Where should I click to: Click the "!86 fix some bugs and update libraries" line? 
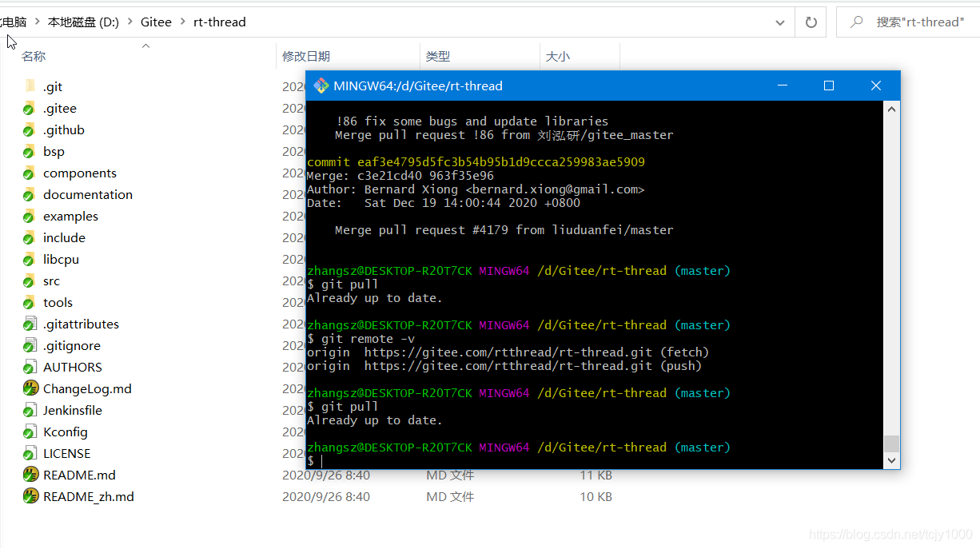[472, 121]
